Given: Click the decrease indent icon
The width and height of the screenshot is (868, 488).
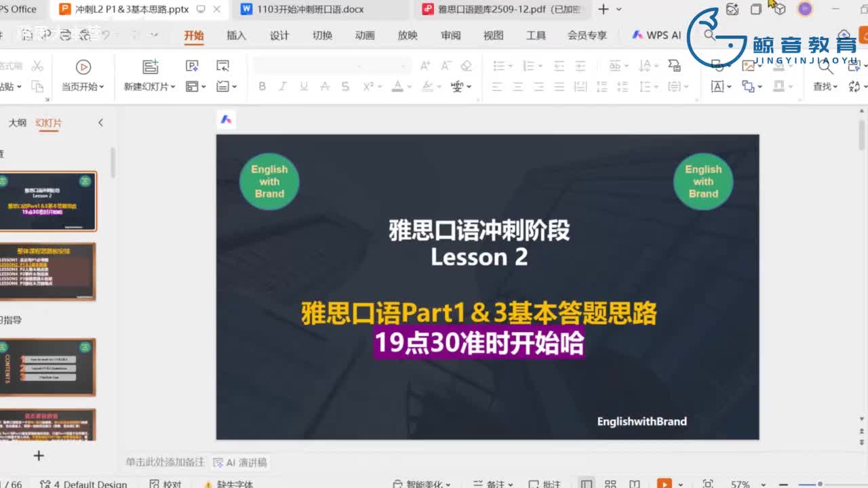Looking at the screenshot, I should 559,66.
